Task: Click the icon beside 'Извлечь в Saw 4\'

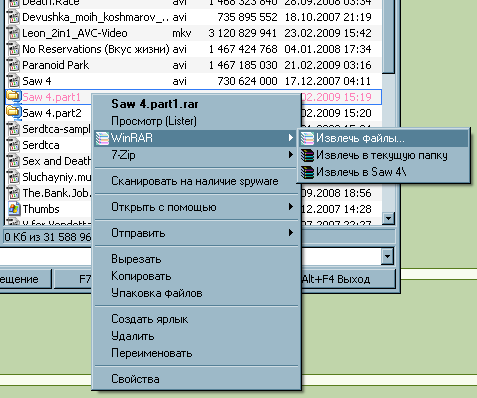Action: (307, 172)
